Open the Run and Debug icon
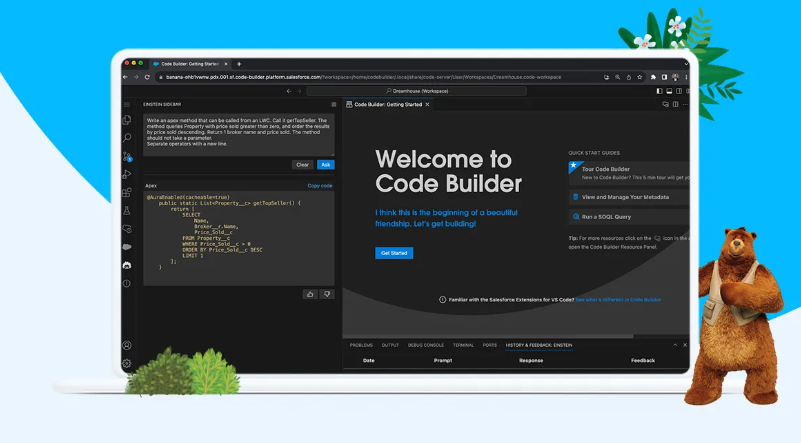 click(127, 174)
